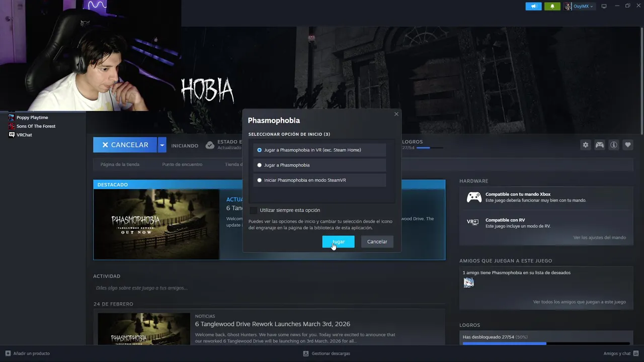This screenshot has width=644, height=362.
Task: Open Gestionar descargas
Action: tap(331, 353)
